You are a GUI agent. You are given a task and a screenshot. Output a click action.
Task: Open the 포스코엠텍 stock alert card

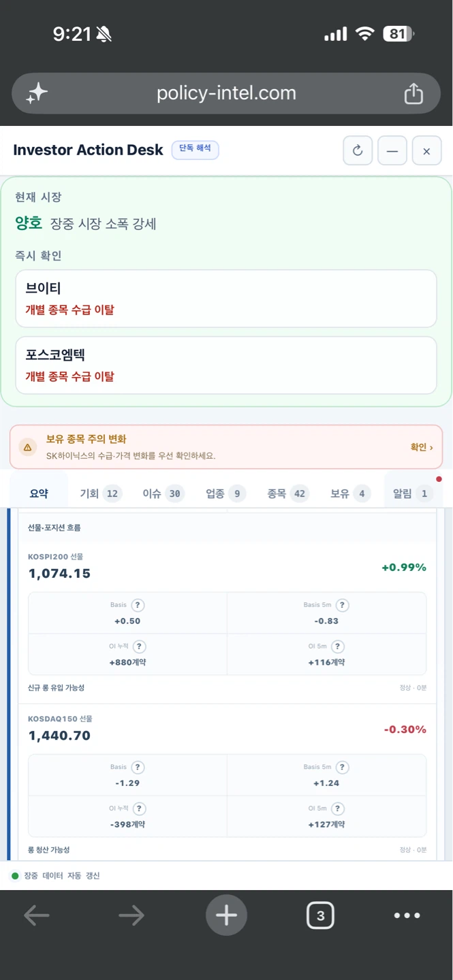pyautogui.click(x=226, y=365)
